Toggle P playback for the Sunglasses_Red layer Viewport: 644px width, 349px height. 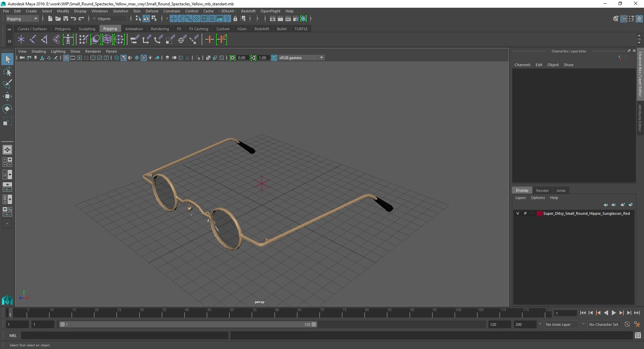[525, 213]
